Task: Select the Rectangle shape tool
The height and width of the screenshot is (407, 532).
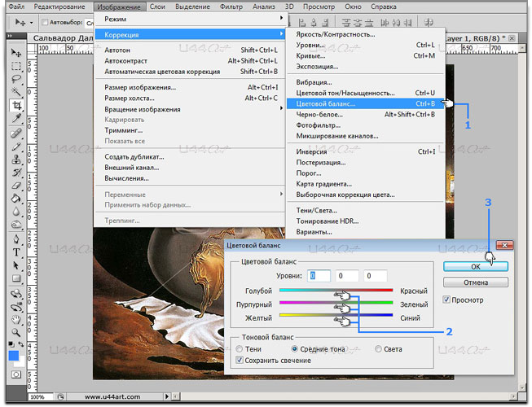Action: coord(16,278)
